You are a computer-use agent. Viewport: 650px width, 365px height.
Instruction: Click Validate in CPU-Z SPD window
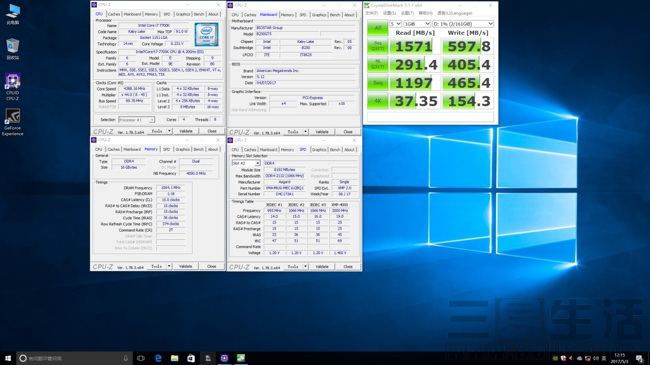322,266
